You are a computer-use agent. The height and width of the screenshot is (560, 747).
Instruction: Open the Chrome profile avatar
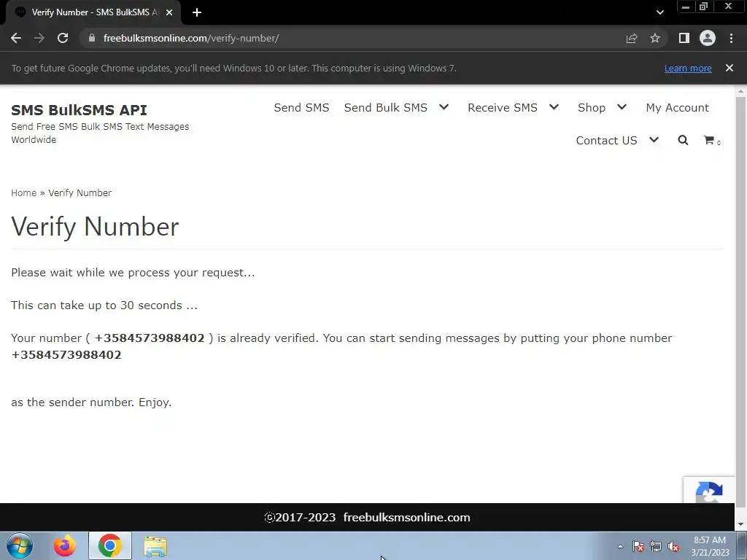(708, 38)
